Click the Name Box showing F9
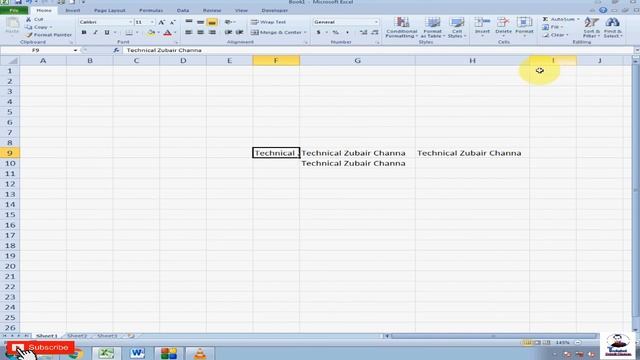 point(36,50)
